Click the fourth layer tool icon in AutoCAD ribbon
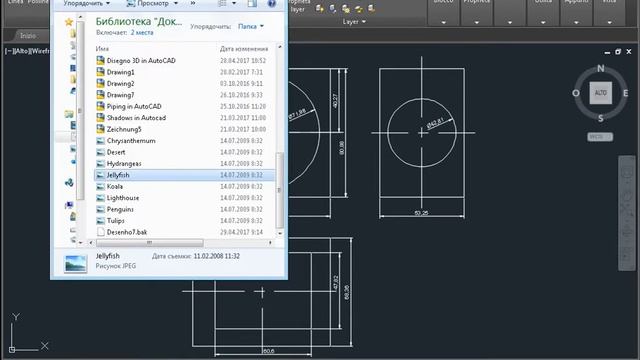Viewport: 640px width, 360px height. click(x=359, y=9)
